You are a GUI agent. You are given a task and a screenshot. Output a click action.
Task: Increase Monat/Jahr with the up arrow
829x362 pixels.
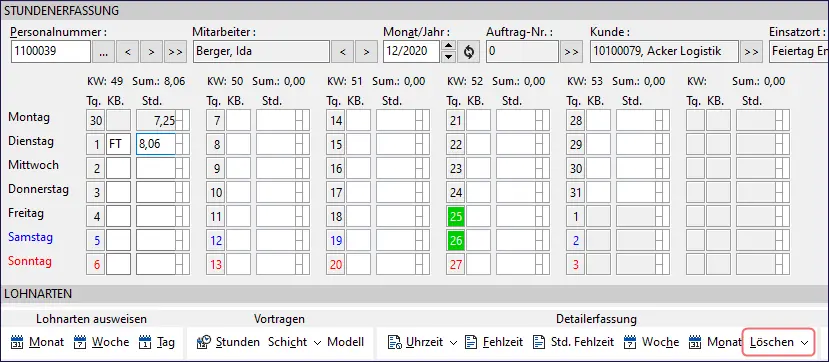pyautogui.click(x=448, y=47)
